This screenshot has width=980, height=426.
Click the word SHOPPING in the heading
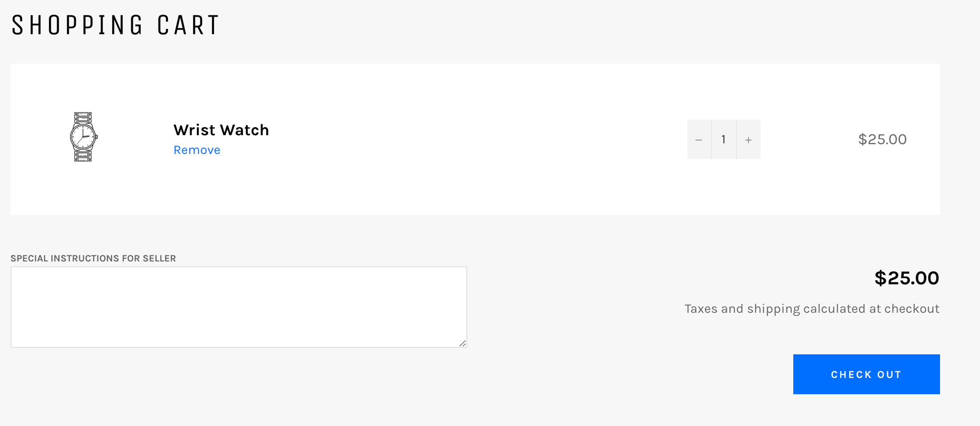(x=77, y=25)
